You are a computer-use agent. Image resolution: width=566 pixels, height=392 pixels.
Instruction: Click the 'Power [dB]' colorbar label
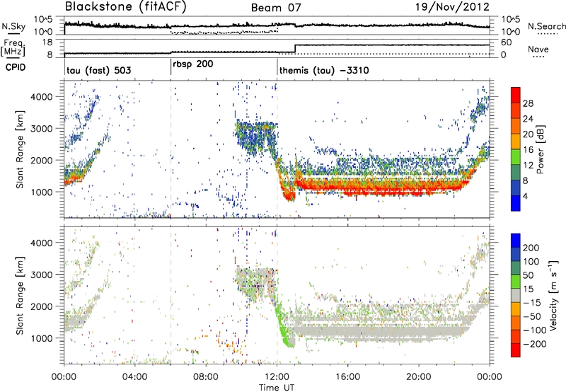click(540, 149)
